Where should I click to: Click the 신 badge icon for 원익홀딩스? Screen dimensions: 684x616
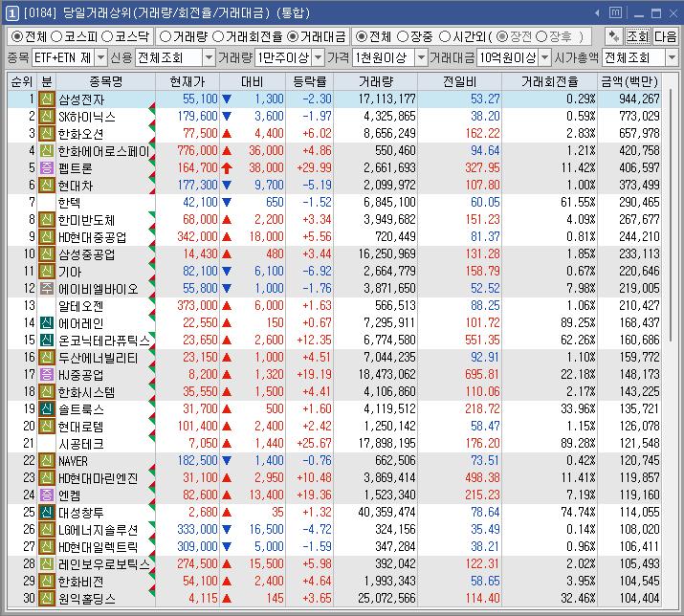pyautogui.click(x=47, y=598)
